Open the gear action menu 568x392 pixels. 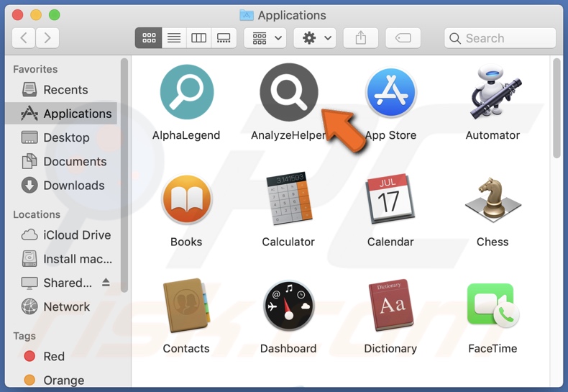coord(315,37)
